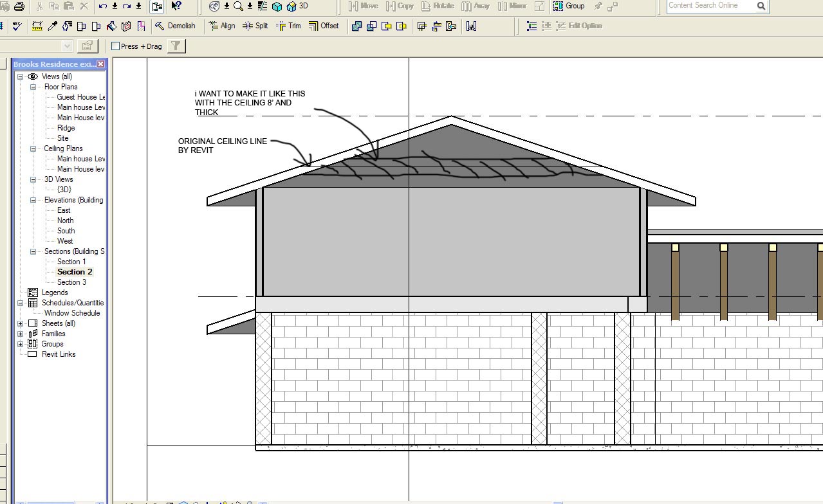Click the first yellow overlapping squares icon
This screenshot has width=823, height=504.
[x=386, y=26]
